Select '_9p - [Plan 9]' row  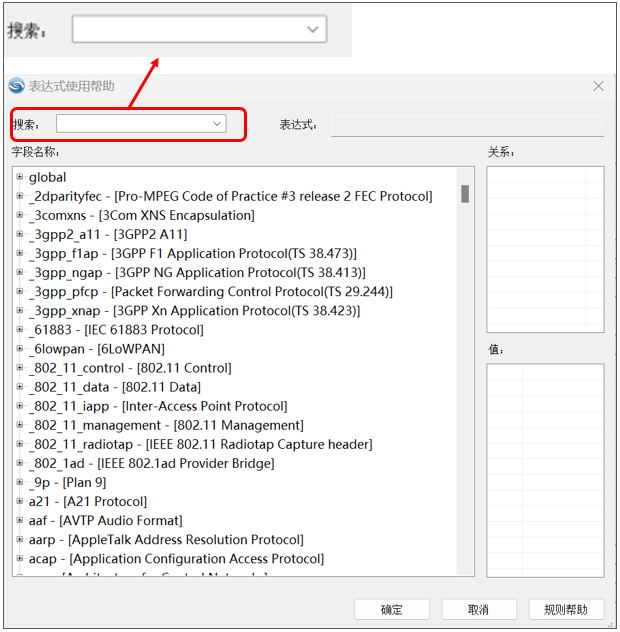pyautogui.click(x=67, y=482)
